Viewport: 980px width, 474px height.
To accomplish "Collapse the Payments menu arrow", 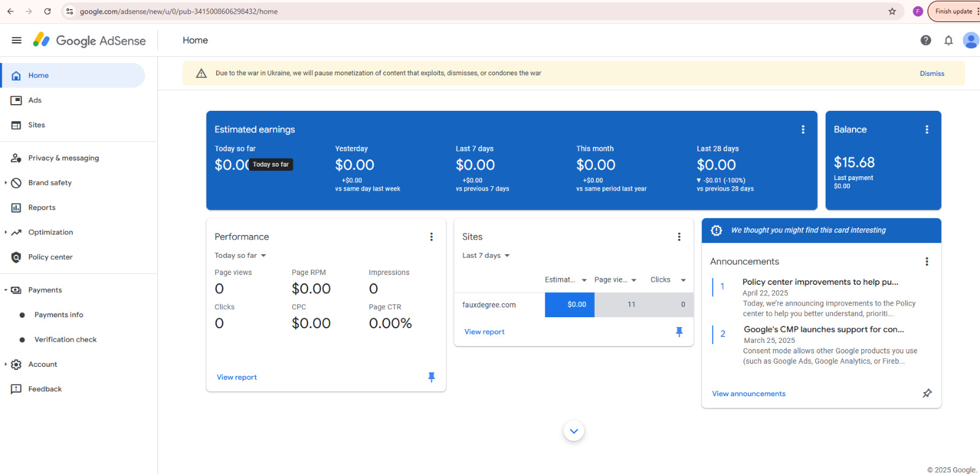I will 6,290.
